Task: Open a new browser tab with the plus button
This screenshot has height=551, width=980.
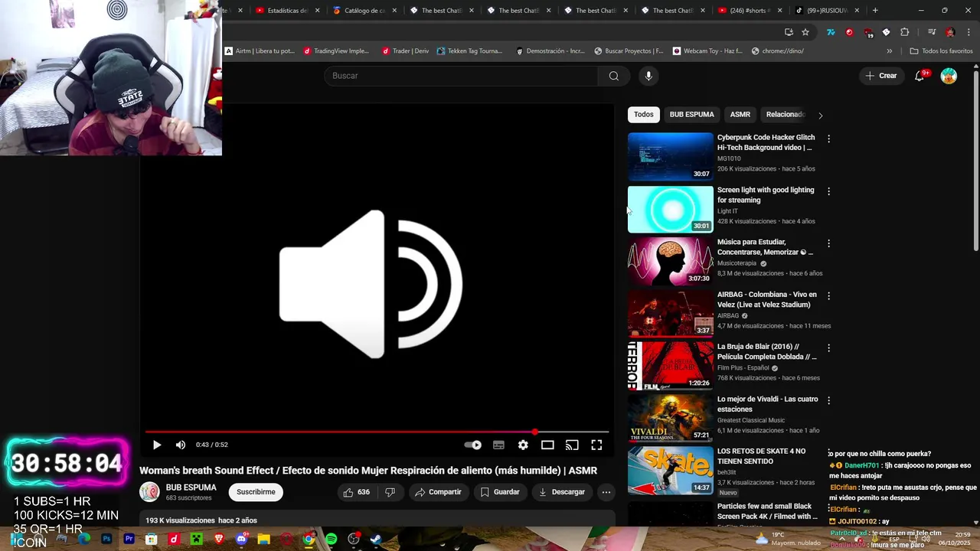Action: (875, 11)
